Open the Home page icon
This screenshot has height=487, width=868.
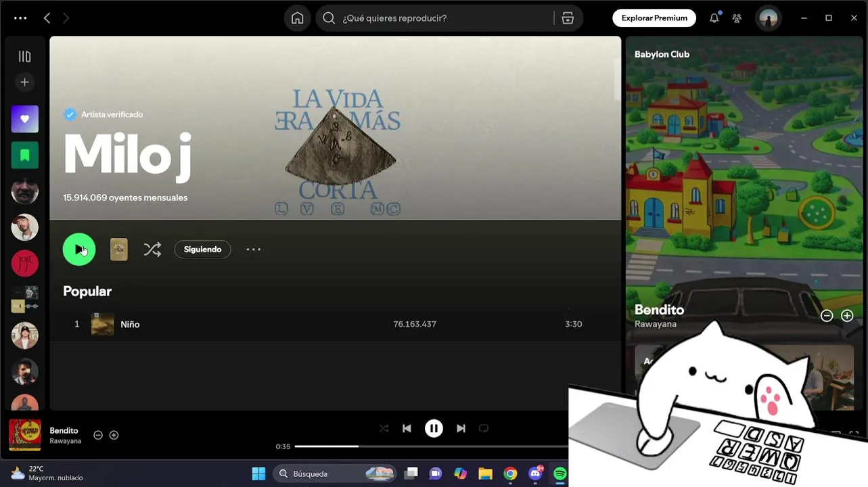pyautogui.click(x=297, y=18)
